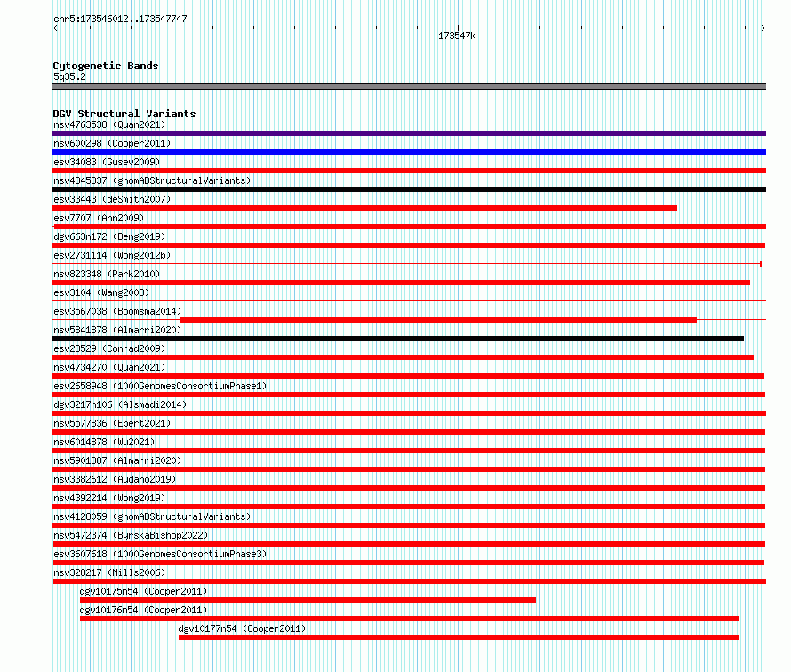Open variant nsv4734270 (Quan2021)
The image size is (791, 672).
click(x=109, y=367)
